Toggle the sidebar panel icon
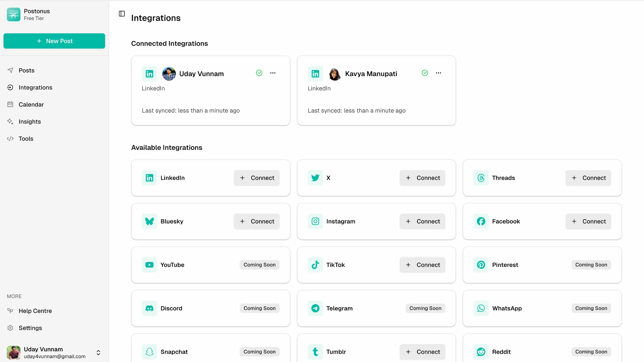This screenshot has width=644, height=362. click(122, 14)
